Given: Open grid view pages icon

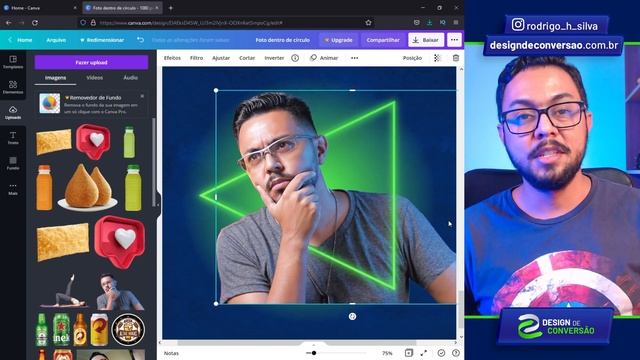Looking at the screenshot, I should click(409, 353).
